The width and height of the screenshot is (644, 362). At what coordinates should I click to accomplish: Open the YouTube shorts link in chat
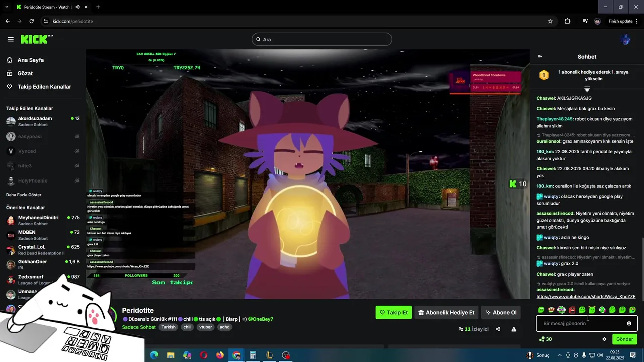tap(586, 297)
